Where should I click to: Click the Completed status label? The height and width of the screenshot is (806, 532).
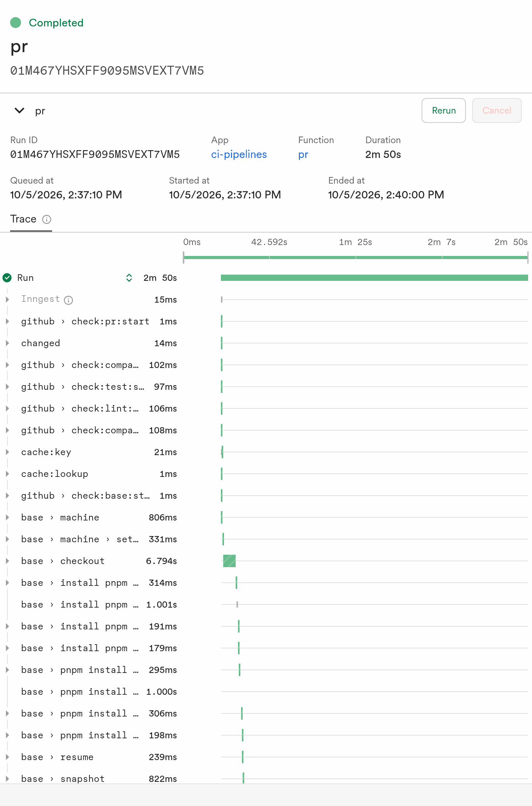tap(56, 23)
